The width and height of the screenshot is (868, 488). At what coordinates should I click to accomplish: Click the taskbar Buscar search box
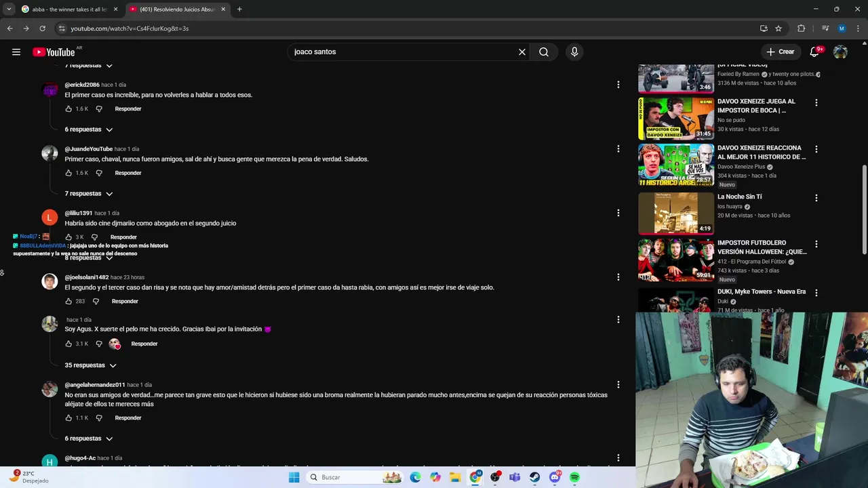coord(354,477)
